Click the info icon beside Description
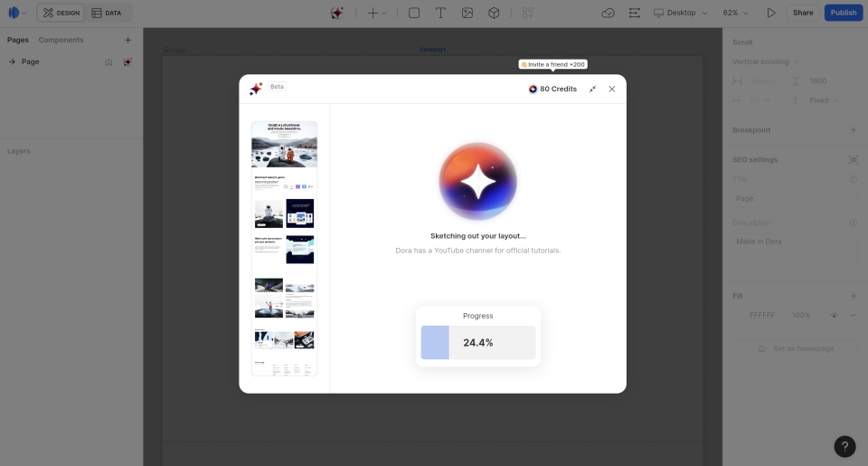 click(x=853, y=223)
